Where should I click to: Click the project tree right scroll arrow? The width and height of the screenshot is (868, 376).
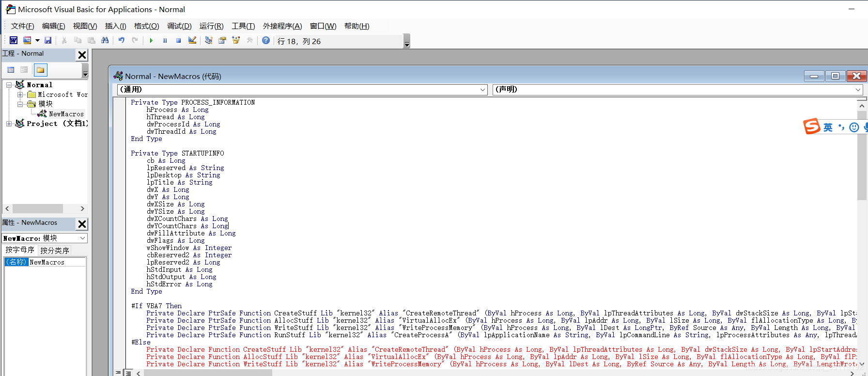tap(82, 209)
